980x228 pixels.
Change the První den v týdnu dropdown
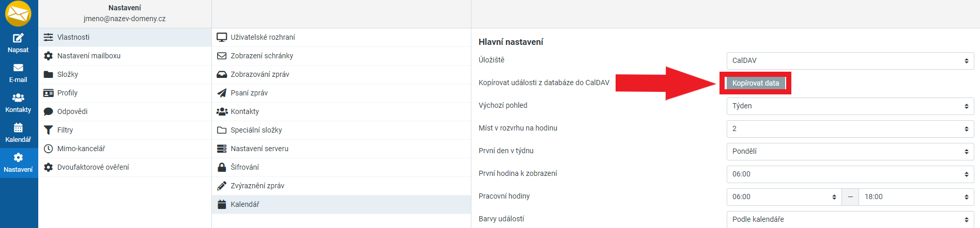point(850,151)
